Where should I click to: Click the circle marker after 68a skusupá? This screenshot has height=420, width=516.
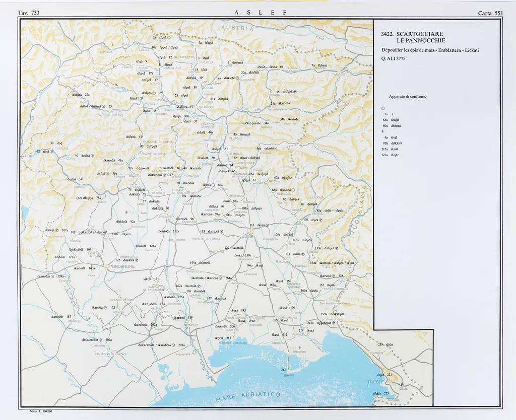[293, 190]
